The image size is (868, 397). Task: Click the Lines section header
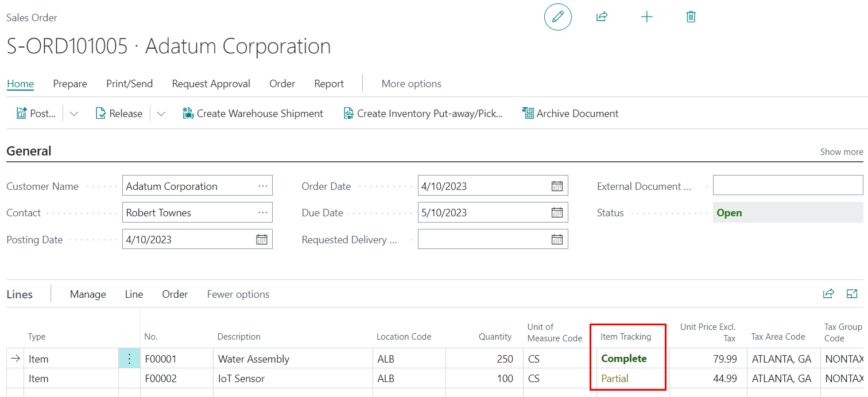click(x=20, y=294)
